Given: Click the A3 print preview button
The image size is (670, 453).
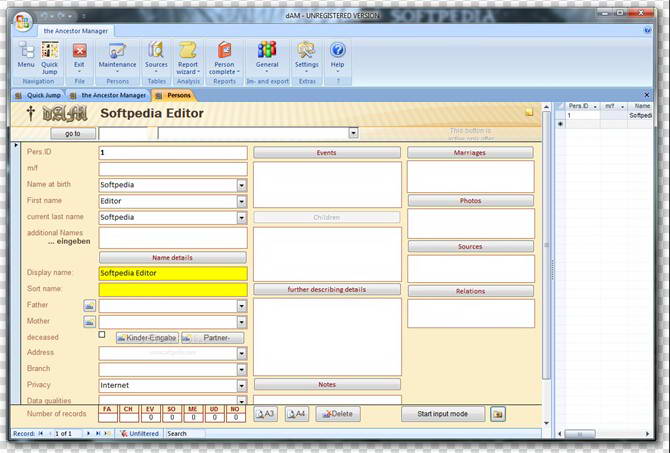Looking at the screenshot, I should coord(265,414).
